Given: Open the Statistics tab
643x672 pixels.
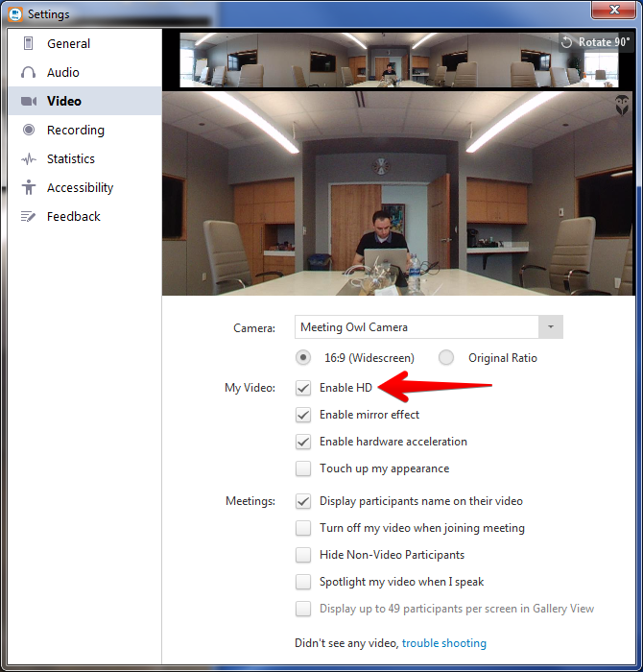Looking at the screenshot, I should pyautogui.click(x=84, y=159).
